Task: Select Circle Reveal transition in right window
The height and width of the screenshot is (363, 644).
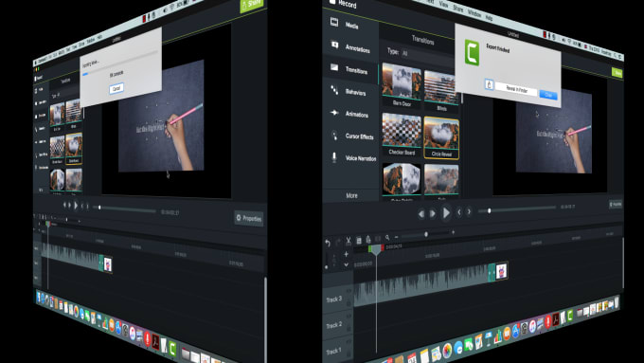Action: tap(441, 137)
